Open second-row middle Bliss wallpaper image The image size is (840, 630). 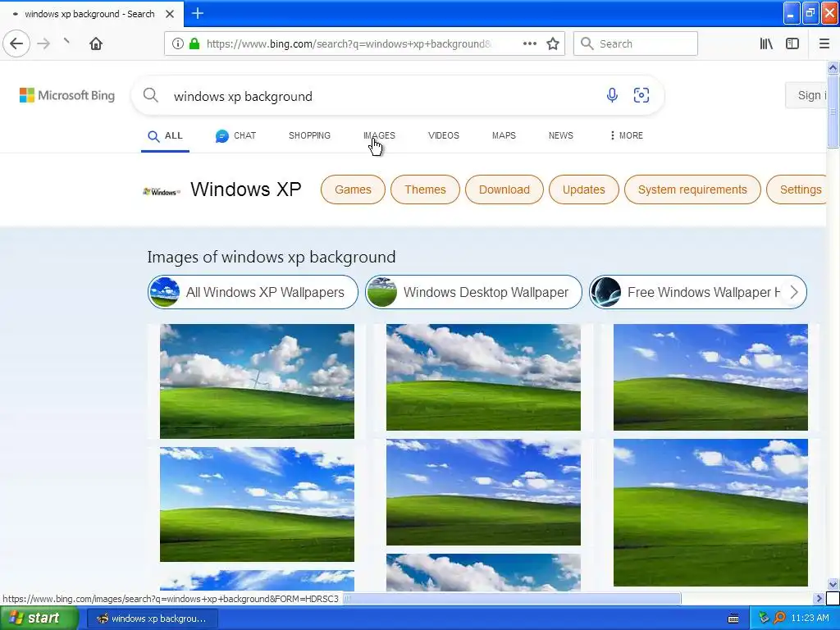(x=483, y=492)
